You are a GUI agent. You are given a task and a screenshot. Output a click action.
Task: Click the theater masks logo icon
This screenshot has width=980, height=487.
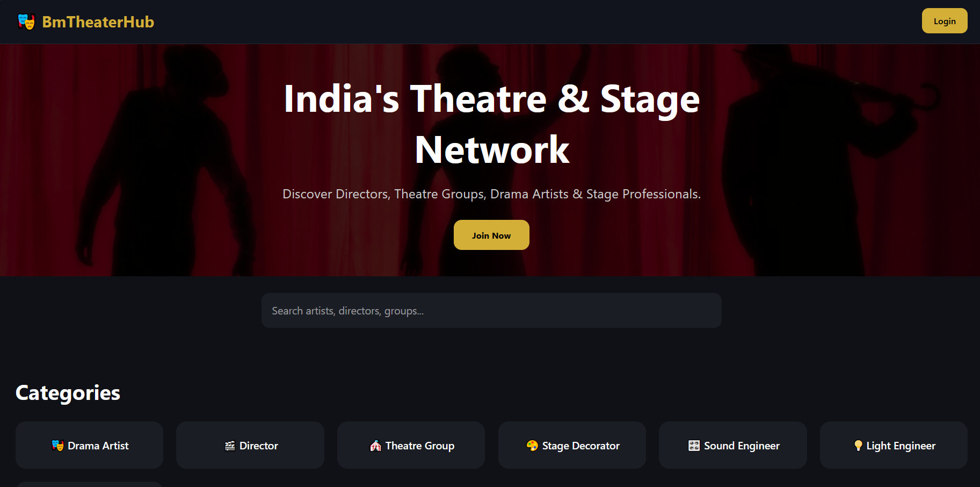(x=26, y=22)
